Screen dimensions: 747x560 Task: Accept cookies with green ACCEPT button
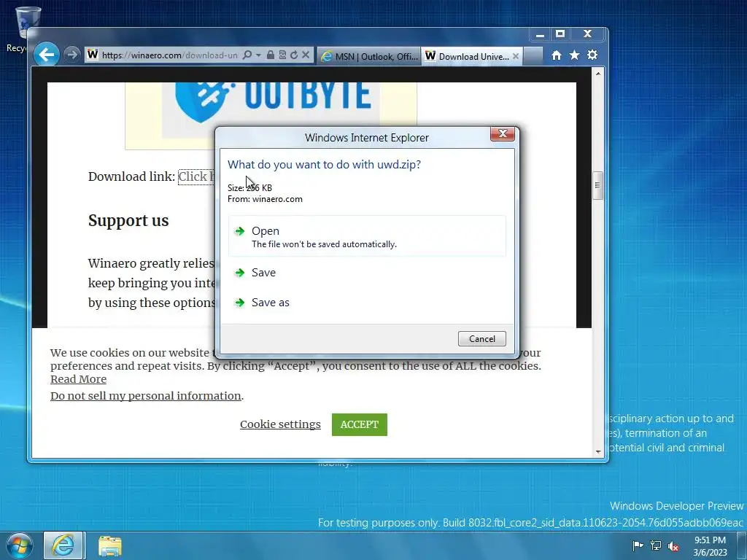tap(359, 424)
